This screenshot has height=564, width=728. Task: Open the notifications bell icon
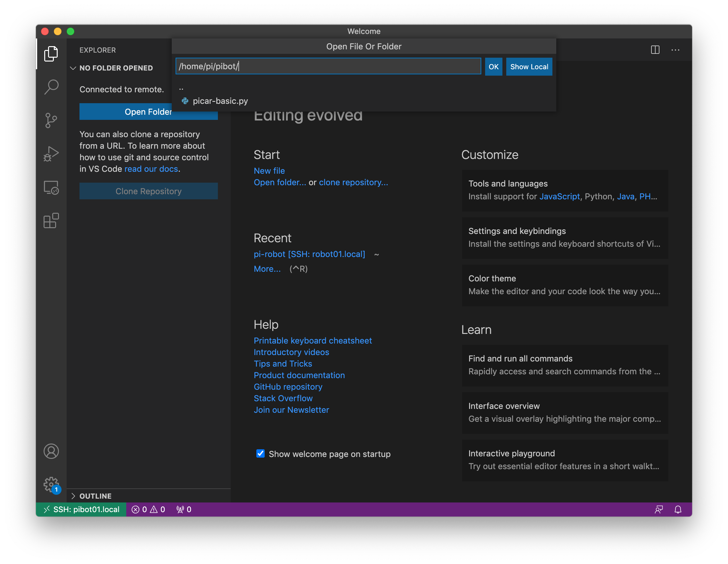(678, 509)
